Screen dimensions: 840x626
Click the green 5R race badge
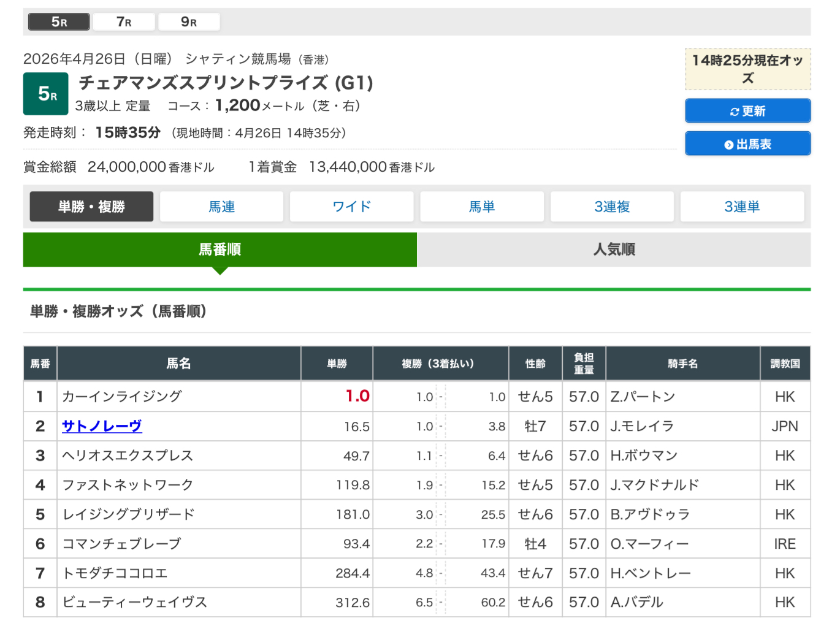point(46,94)
